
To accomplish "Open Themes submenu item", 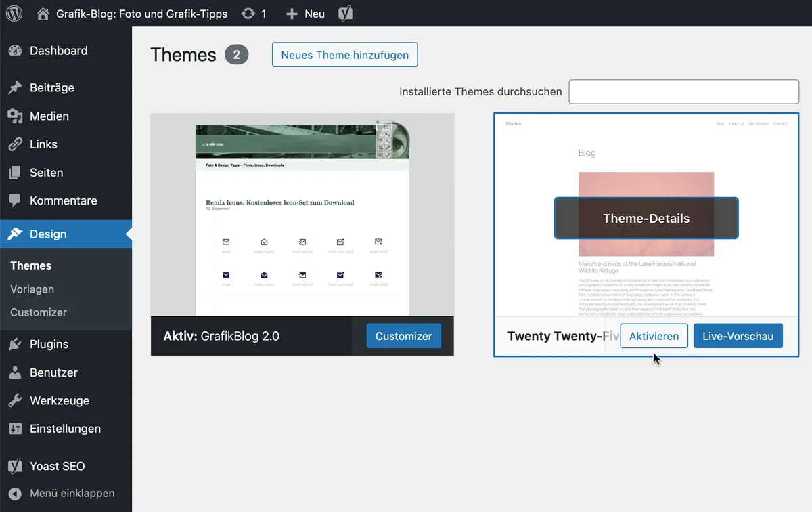I will (x=31, y=265).
